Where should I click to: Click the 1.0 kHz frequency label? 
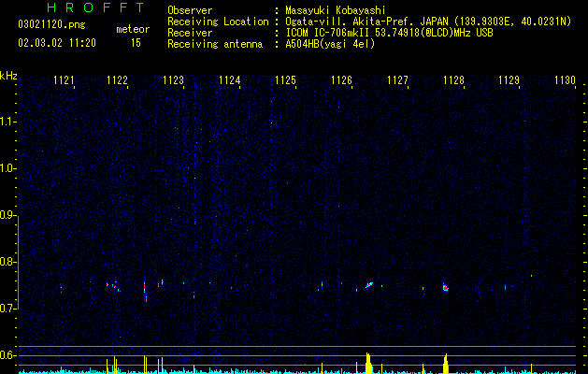click(x=8, y=168)
